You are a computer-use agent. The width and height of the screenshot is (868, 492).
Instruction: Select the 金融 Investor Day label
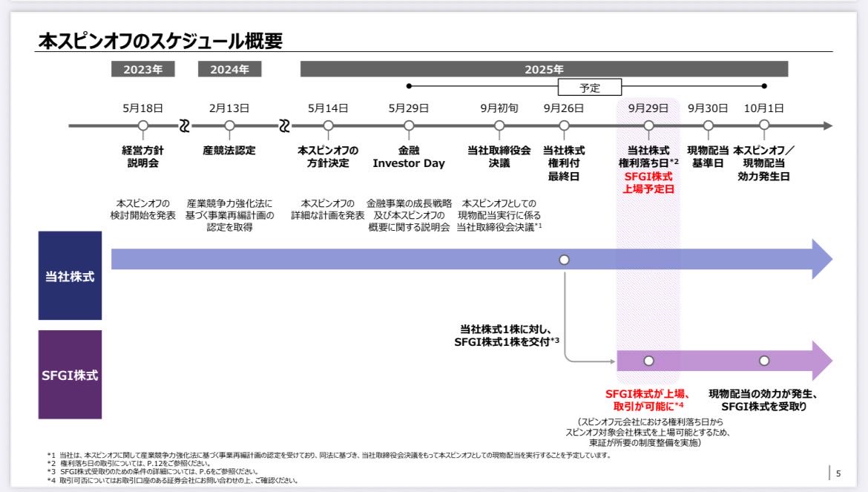[409, 157]
